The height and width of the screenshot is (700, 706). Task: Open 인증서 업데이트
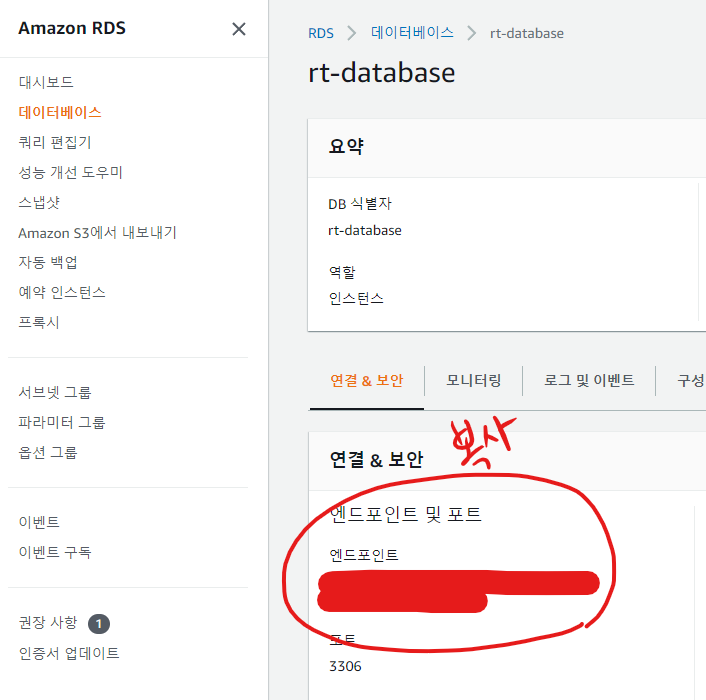click(x=69, y=653)
